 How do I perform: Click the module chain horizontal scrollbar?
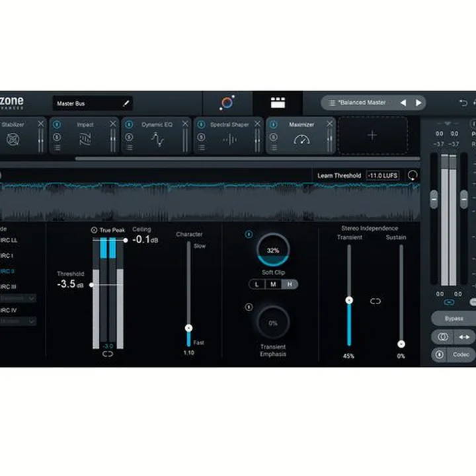click(247, 159)
